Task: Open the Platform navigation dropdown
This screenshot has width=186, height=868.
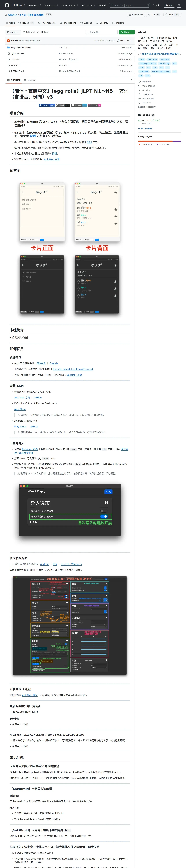Action: tap(19, 5)
